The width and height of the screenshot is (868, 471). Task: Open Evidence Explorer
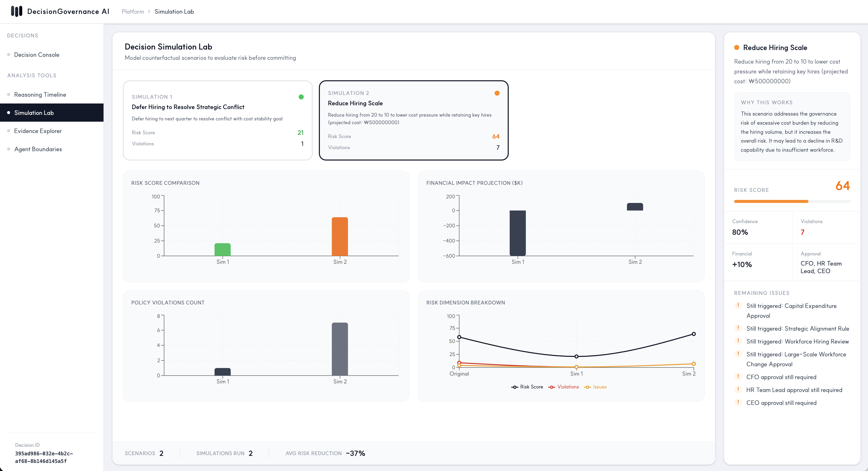[x=52, y=131]
